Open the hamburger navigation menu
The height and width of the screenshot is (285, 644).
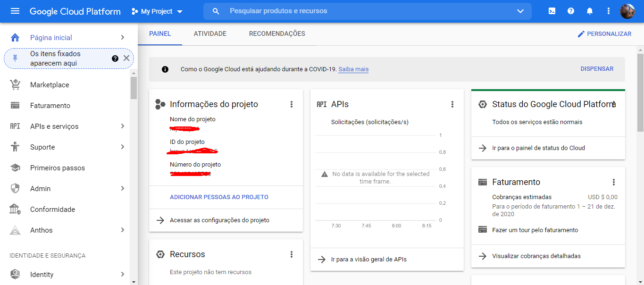(15, 11)
